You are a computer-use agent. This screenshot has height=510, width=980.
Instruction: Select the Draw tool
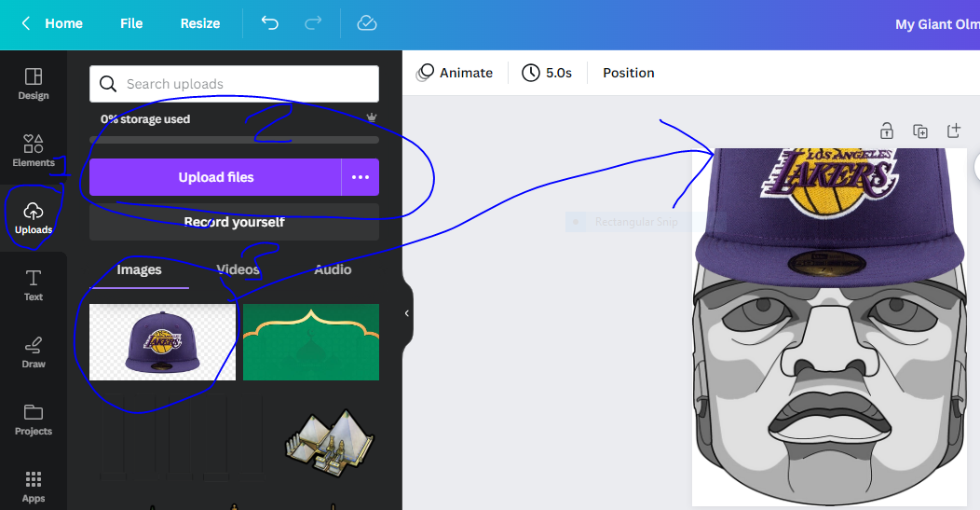34,351
